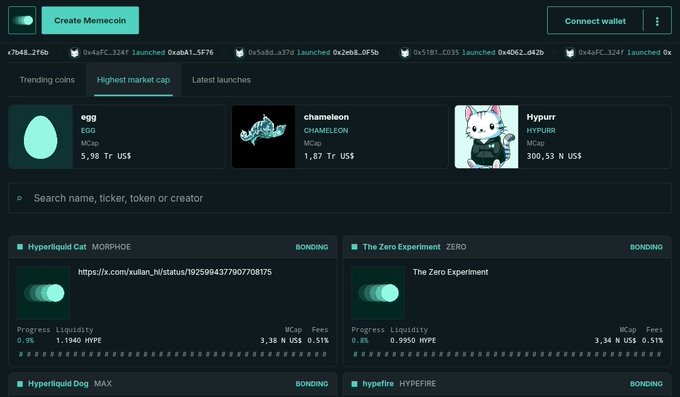This screenshot has height=397, width=680.
Task: Click BONDING status on hypefire card
Action: pyautogui.click(x=646, y=384)
